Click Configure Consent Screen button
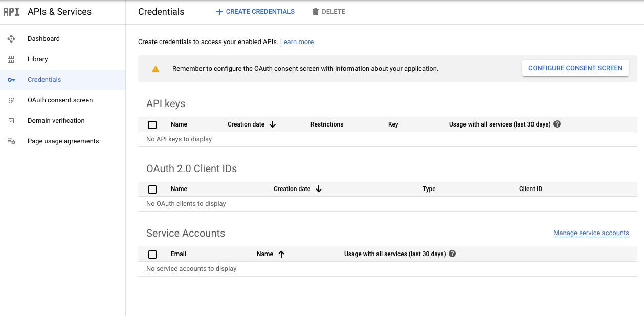This screenshot has height=316, width=644. pyautogui.click(x=575, y=68)
